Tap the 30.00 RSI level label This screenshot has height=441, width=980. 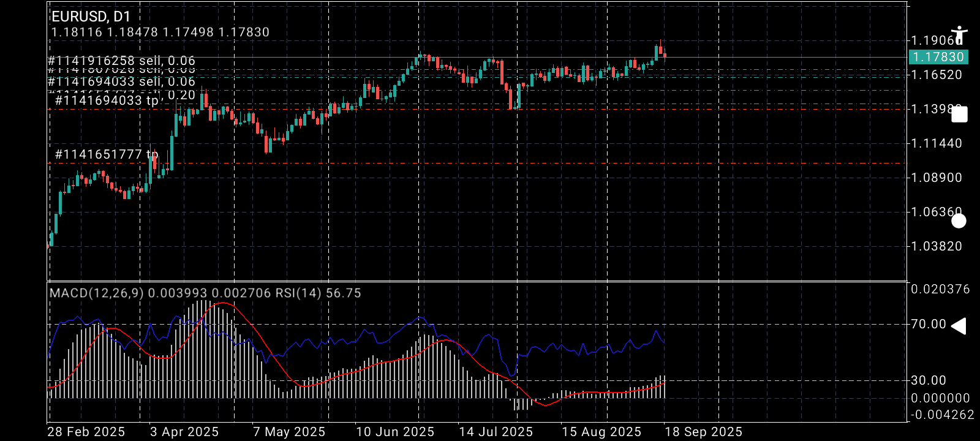[x=929, y=380]
